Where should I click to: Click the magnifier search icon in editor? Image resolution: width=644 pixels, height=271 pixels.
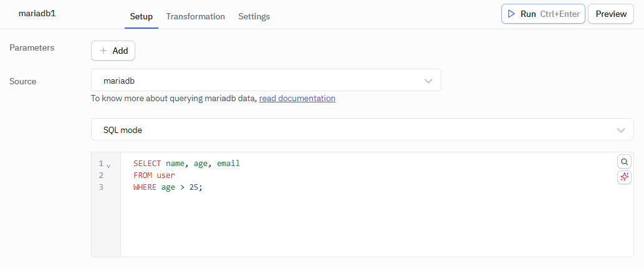(x=624, y=162)
